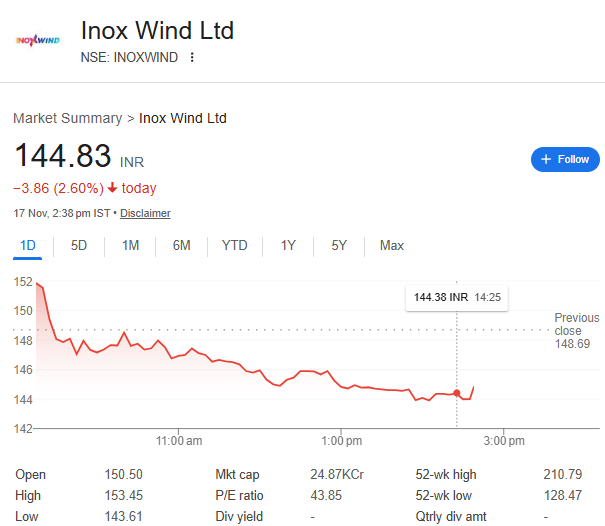
Task: Click the 52-wk high value
Action: click(x=564, y=474)
